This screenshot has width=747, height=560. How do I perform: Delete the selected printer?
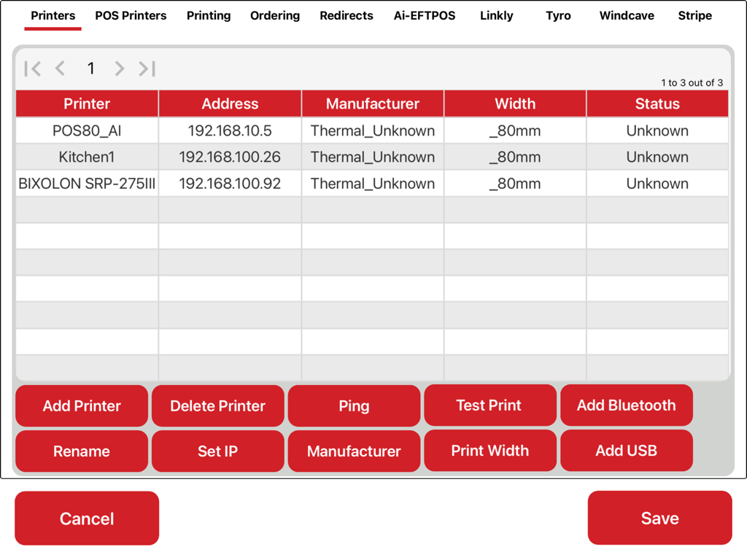217,405
